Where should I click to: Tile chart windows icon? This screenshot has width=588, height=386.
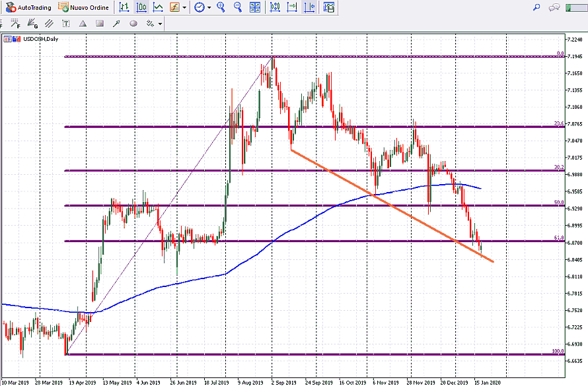[x=254, y=7]
